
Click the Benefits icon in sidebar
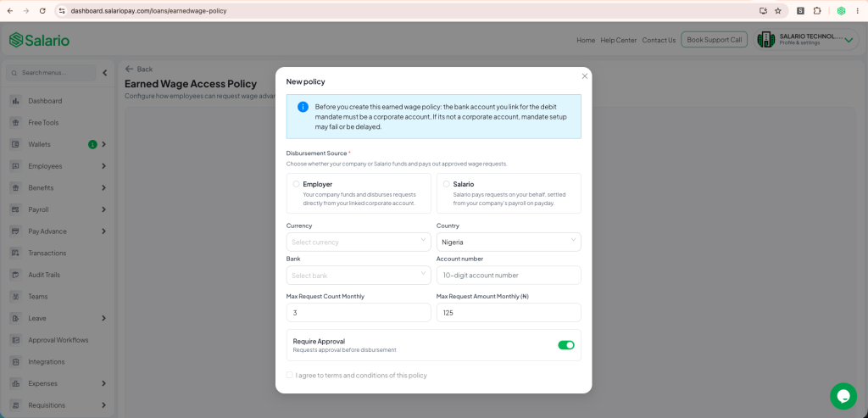16,187
